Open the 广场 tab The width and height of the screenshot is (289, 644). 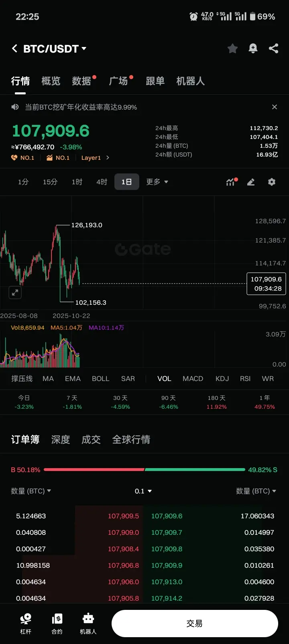pyautogui.click(x=118, y=81)
